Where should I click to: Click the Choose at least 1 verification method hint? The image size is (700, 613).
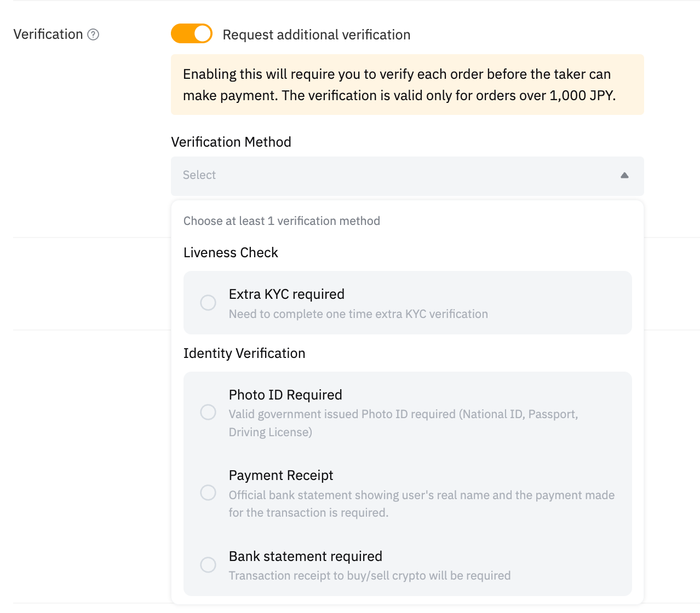tap(282, 221)
